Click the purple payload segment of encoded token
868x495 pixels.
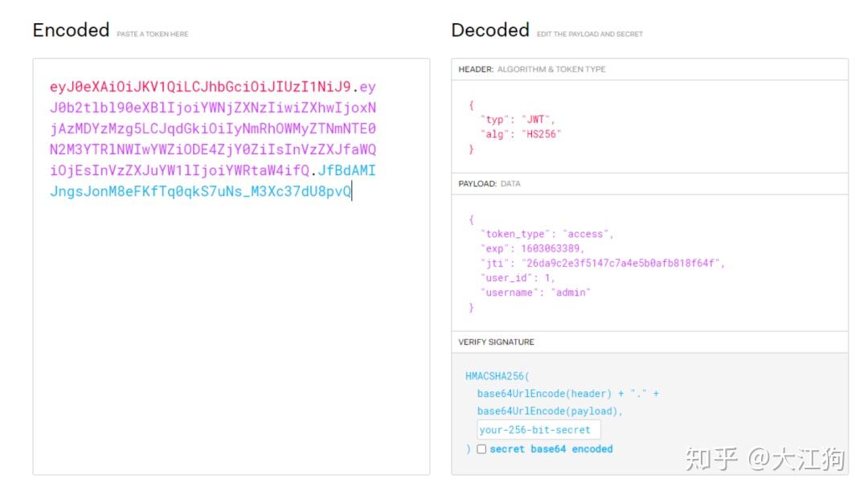pyautogui.click(x=213, y=129)
